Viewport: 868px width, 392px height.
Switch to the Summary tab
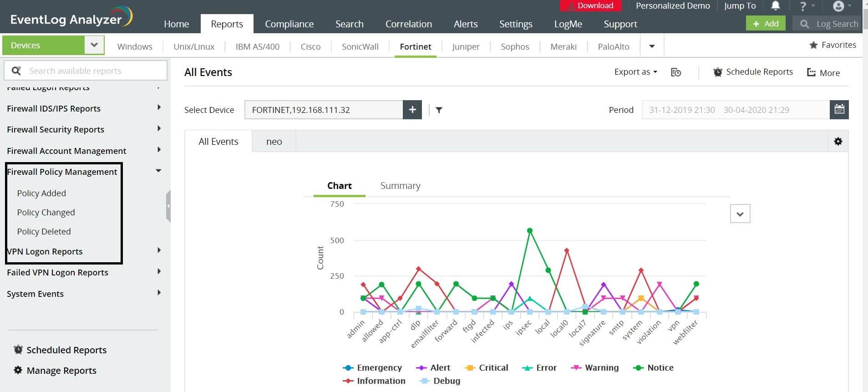[x=400, y=185]
